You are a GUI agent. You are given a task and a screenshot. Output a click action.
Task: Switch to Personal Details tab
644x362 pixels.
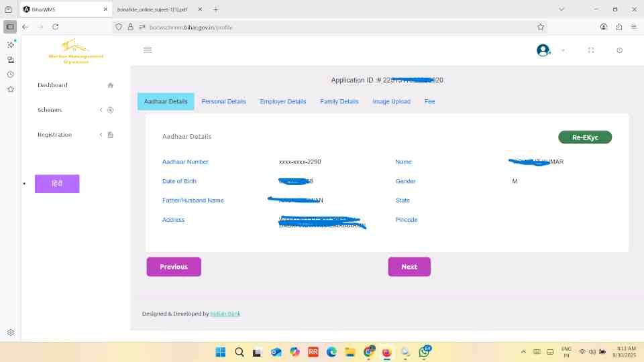click(223, 102)
